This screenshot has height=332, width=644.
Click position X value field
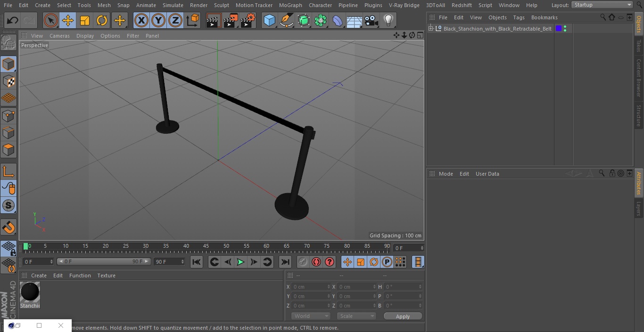(311, 287)
